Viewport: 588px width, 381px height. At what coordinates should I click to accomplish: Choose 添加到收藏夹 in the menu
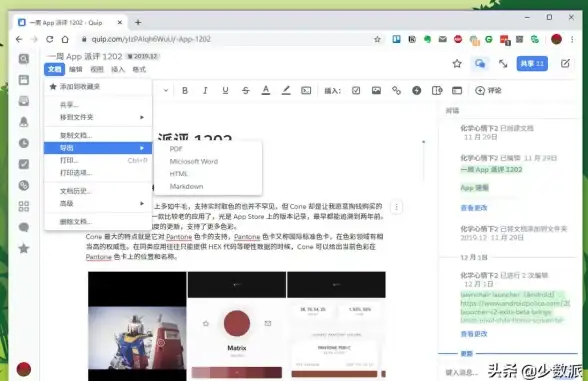click(98, 87)
